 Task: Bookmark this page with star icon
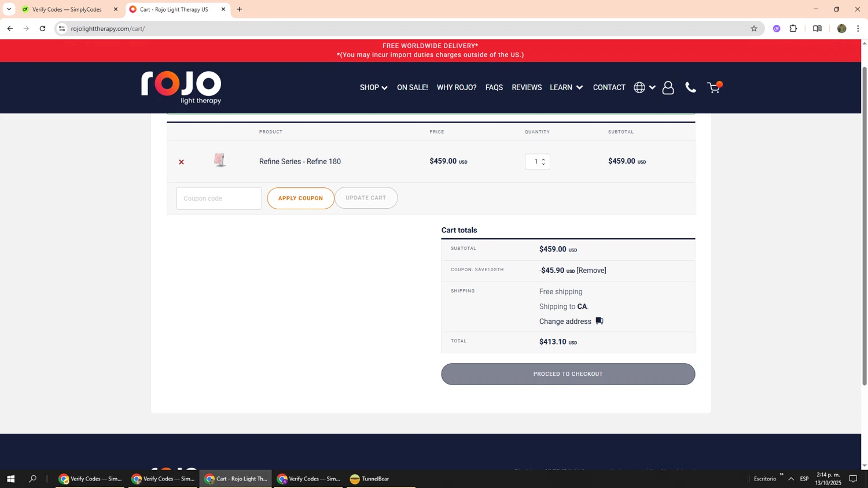click(x=753, y=28)
